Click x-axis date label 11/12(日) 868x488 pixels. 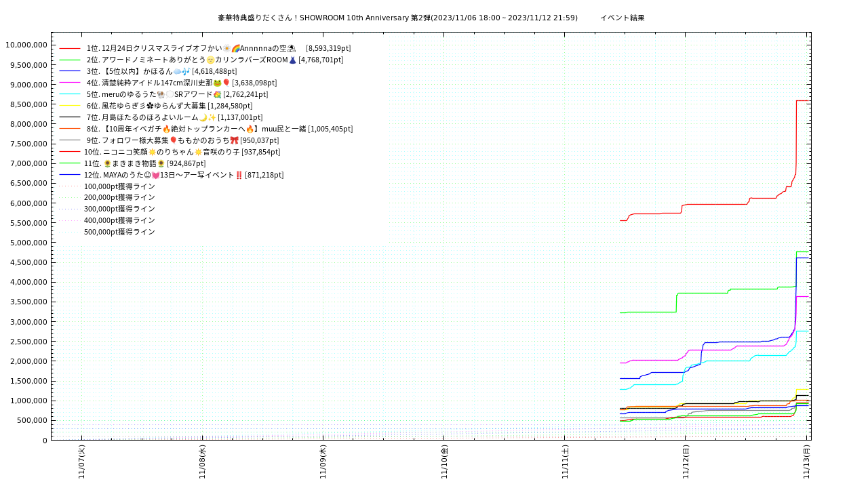(x=686, y=462)
